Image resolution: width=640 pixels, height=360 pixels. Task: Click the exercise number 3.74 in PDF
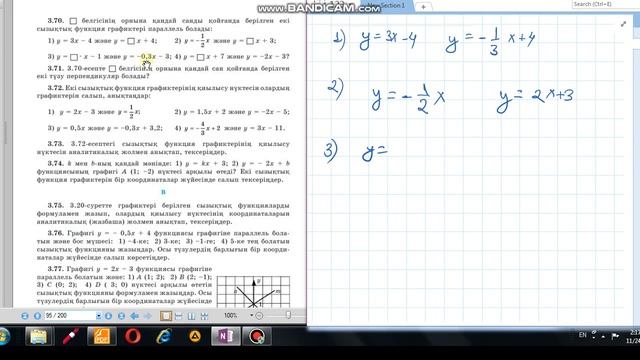(x=56, y=163)
